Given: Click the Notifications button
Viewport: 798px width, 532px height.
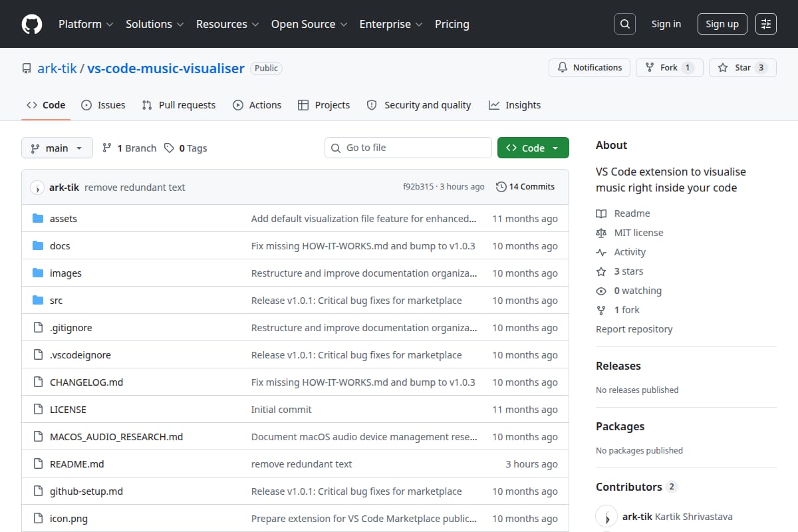Looking at the screenshot, I should [589, 68].
